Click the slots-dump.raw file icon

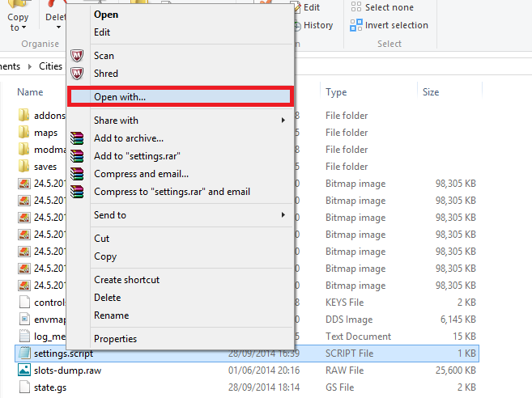(24, 370)
